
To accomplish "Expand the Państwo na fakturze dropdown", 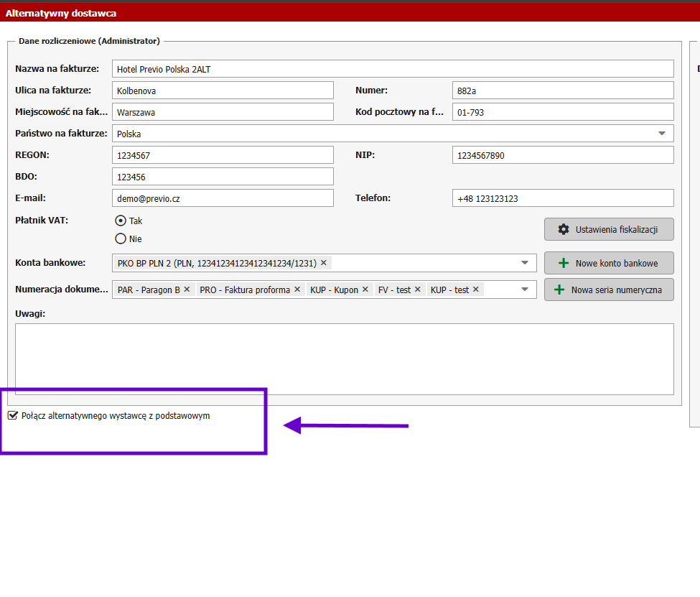I will (661, 134).
